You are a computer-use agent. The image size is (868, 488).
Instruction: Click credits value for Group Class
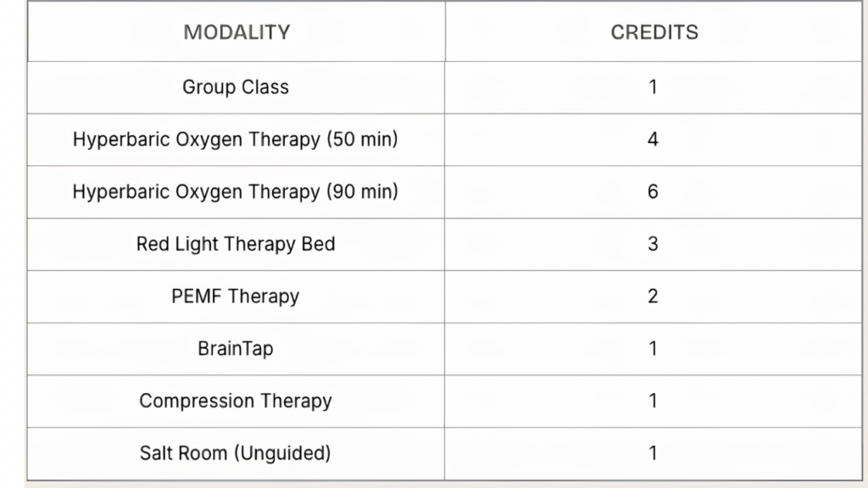click(x=654, y=87)
